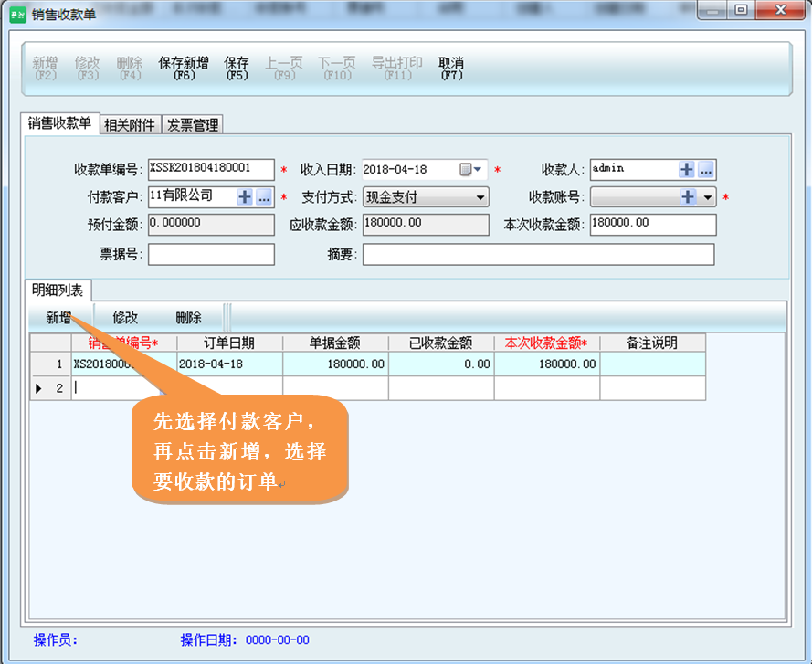812x665 pixels.
Task: Click row 1 订单日期 cell 2018-04-18
Action: [229, 364]
